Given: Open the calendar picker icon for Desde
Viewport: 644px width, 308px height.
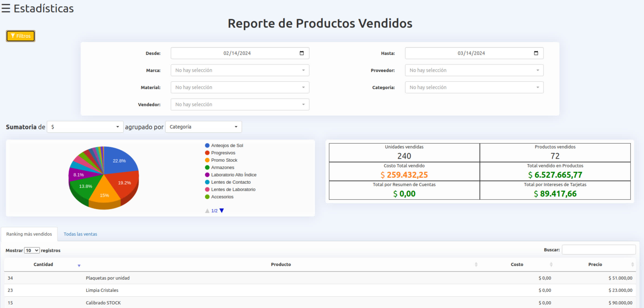Looking at the screenshot, I should pyautogui.click(x=302, y=53).
